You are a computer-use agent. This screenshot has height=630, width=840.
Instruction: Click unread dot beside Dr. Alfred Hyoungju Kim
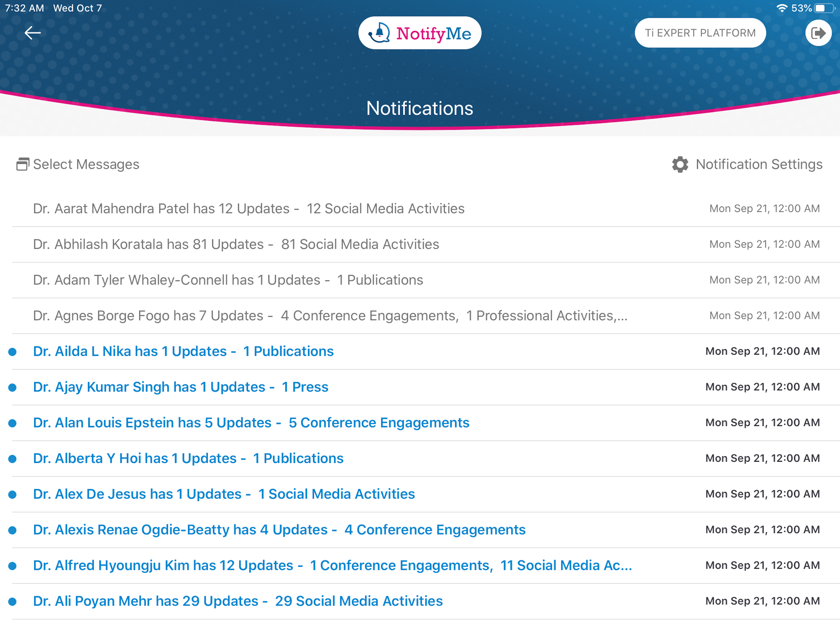13,566
